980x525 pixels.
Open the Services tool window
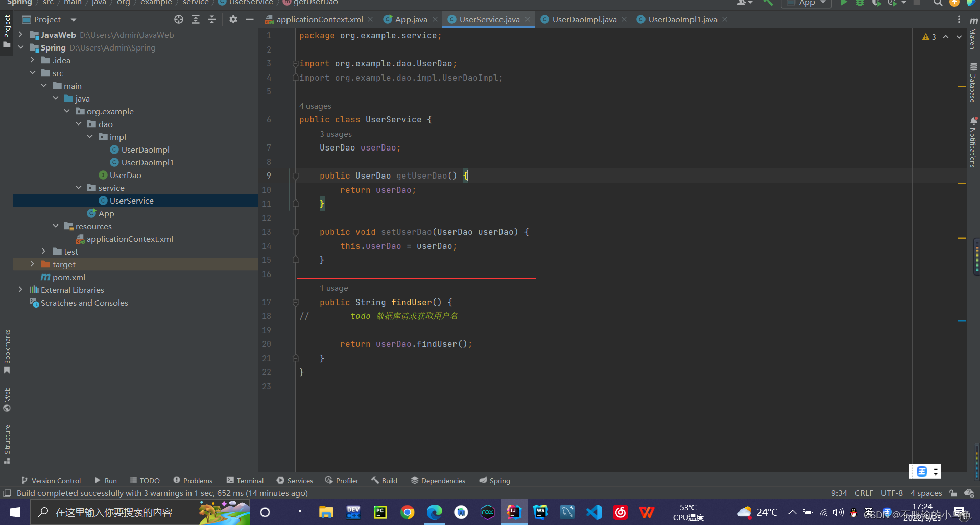[295, 481]
